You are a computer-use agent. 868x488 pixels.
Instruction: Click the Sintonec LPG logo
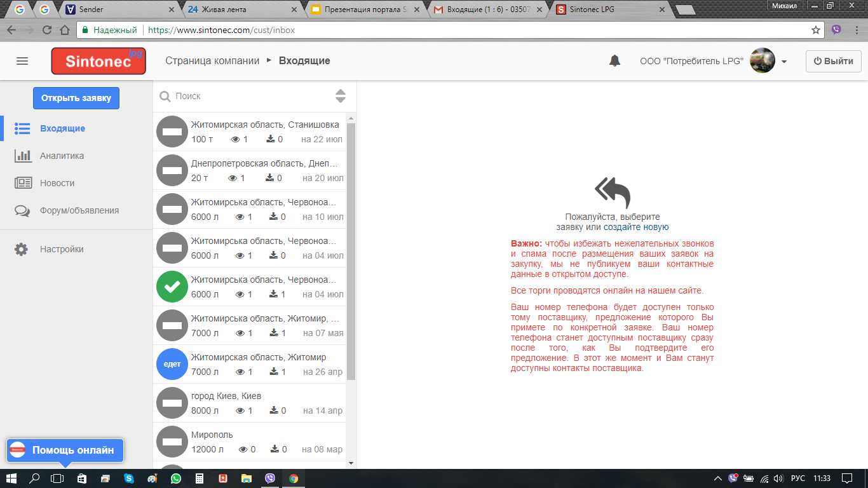(x=98, y=61)
